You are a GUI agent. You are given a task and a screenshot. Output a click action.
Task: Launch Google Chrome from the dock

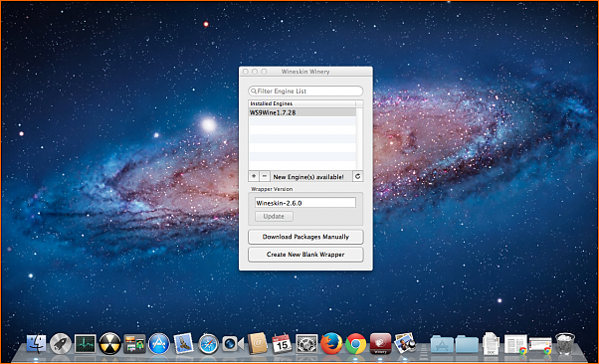pos(355,343)
